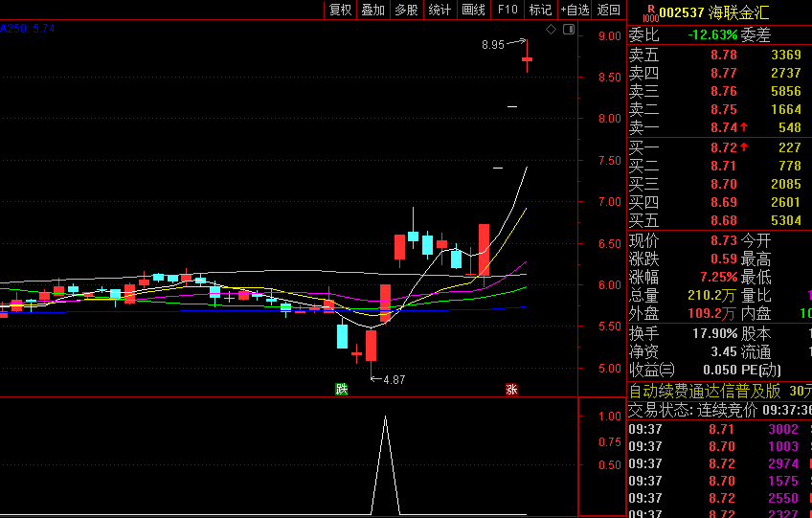Screen dimensions: 812x518
Task: Select the latest candlestick near 8.95
Action: coord(528,57)
